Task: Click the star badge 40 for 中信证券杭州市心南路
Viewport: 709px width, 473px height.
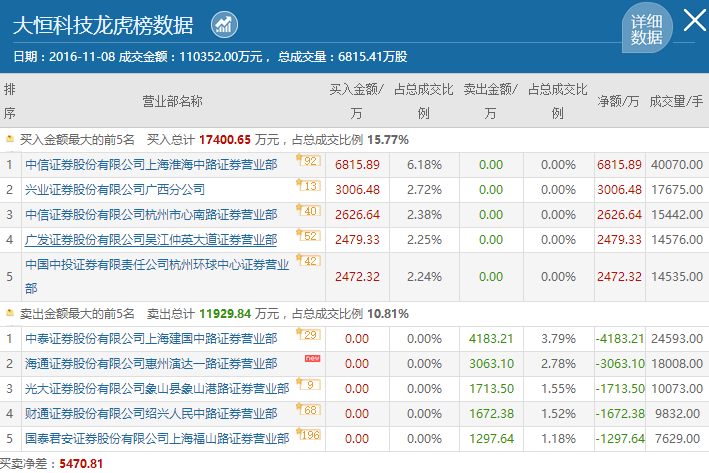Action: coord(308,210)
